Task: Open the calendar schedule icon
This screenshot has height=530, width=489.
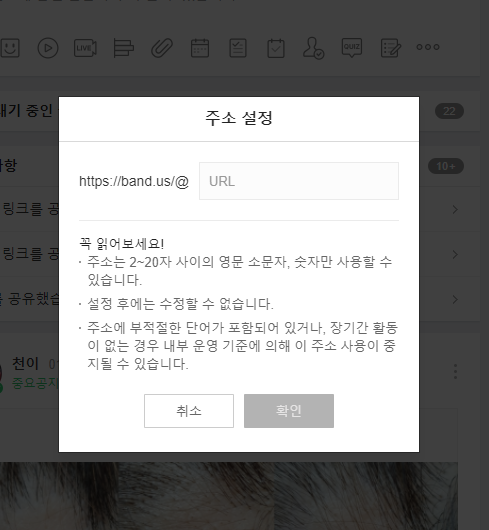Action: (x=200, y=48)
